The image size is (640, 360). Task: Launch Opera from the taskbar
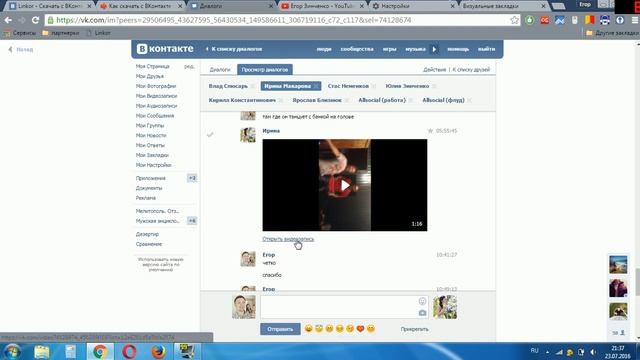pyautogui.click(x=129, y=351)
